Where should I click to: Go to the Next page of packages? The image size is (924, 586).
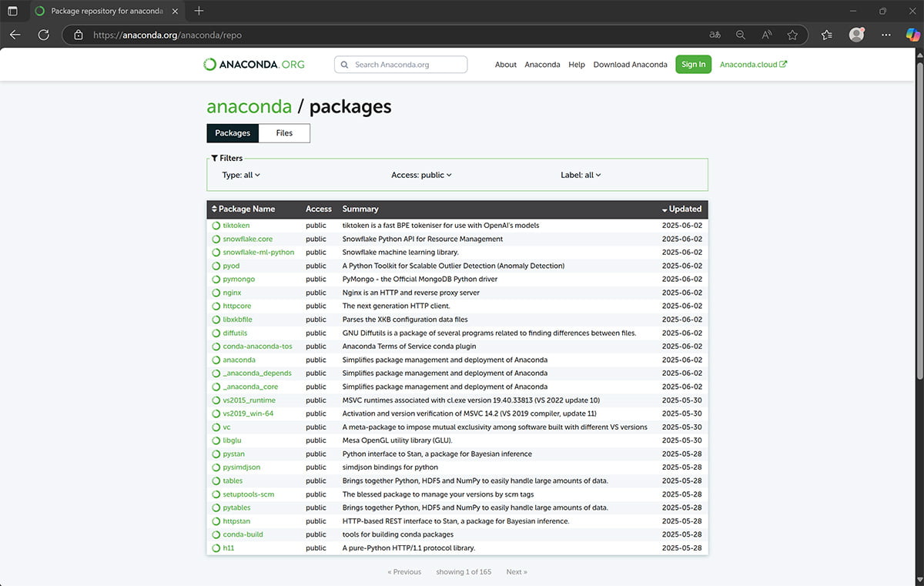pyautogui.click(x=517, y=572)
